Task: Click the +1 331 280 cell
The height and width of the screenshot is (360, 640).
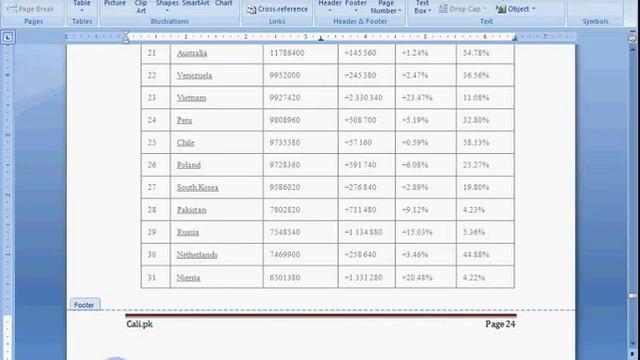Action: (367, 278)
